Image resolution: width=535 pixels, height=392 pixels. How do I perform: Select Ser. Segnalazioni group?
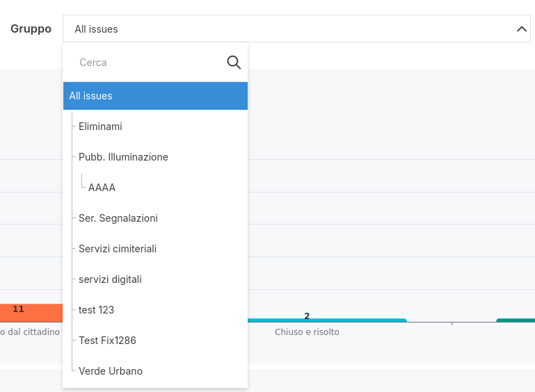coord(118,218)
